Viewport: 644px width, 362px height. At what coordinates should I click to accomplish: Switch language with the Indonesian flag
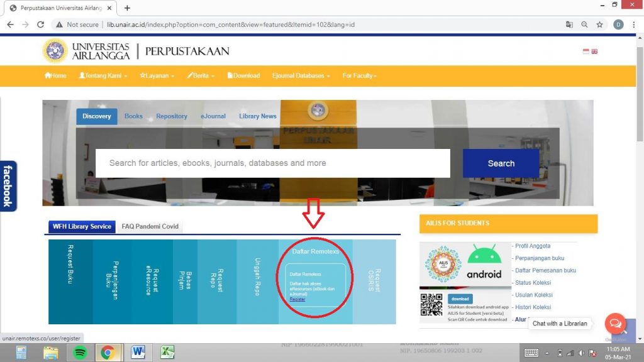(586, 52)
